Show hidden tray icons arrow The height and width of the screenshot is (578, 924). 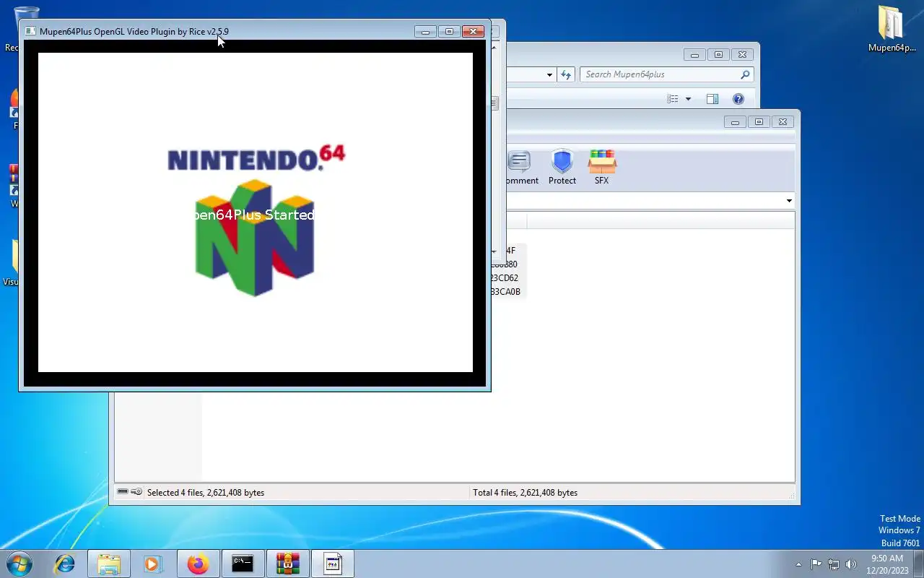tap(798, 564)
